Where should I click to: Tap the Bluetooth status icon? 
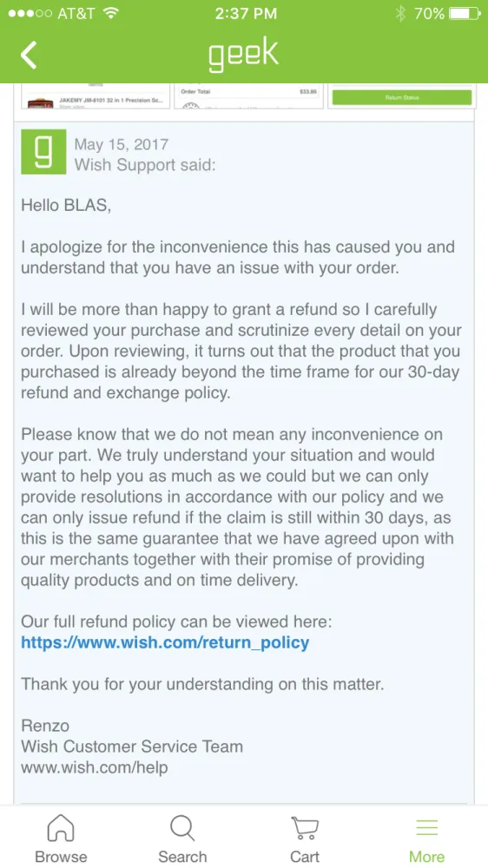coord(400,13)
